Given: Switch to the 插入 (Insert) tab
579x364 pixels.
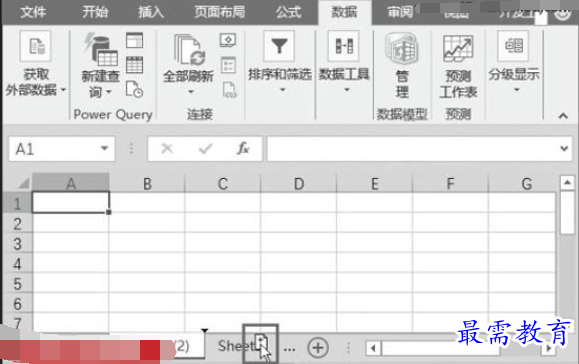Looking at the screenshot, I should tap(151, 12).
